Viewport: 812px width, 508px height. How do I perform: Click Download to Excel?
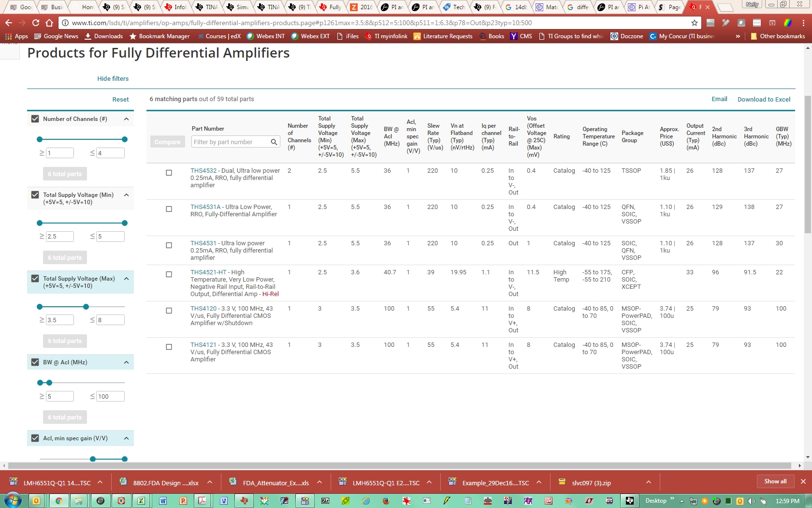point(764,100)
